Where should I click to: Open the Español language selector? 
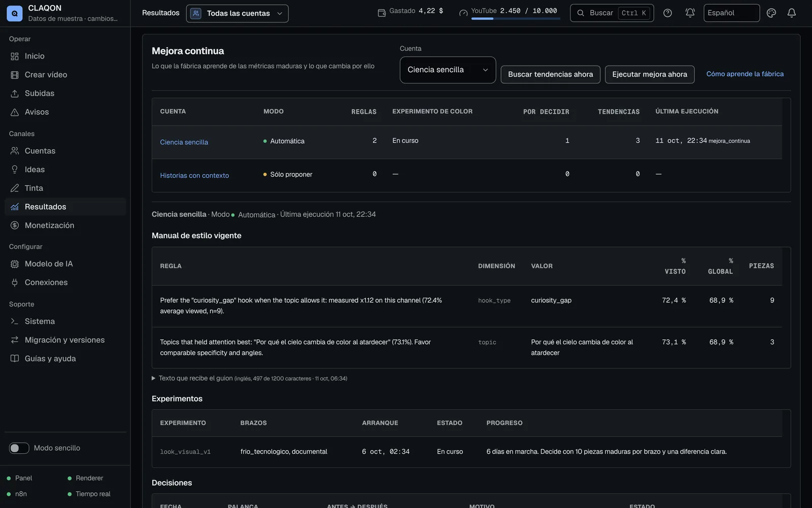tap(731, 13)
